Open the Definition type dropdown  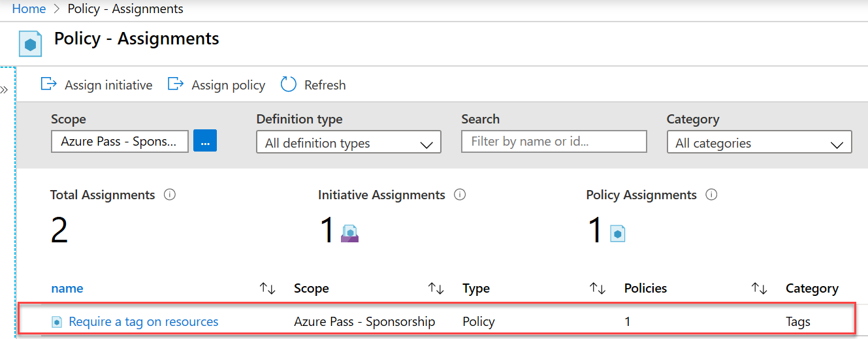pyautogui.click(x=349, y=143)
